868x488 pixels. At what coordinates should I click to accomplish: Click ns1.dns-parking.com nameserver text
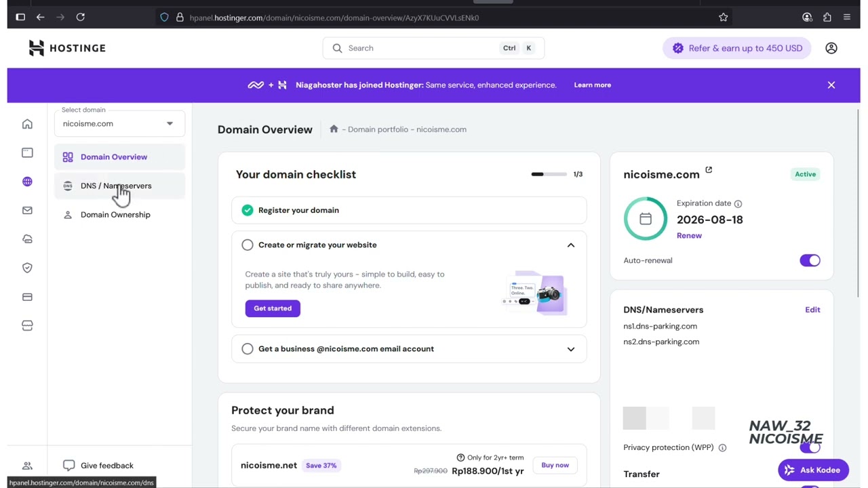click(x=660, y=326)
